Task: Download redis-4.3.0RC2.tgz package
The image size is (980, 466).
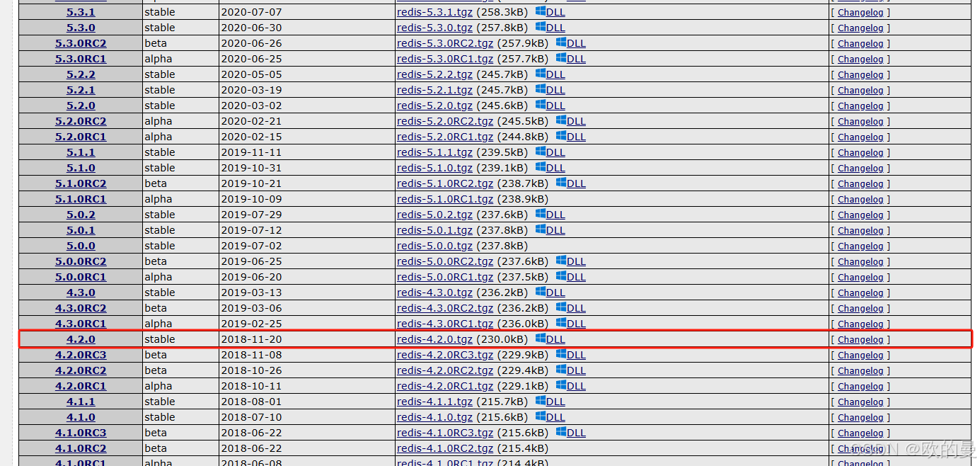Action: tap(445, 308)
